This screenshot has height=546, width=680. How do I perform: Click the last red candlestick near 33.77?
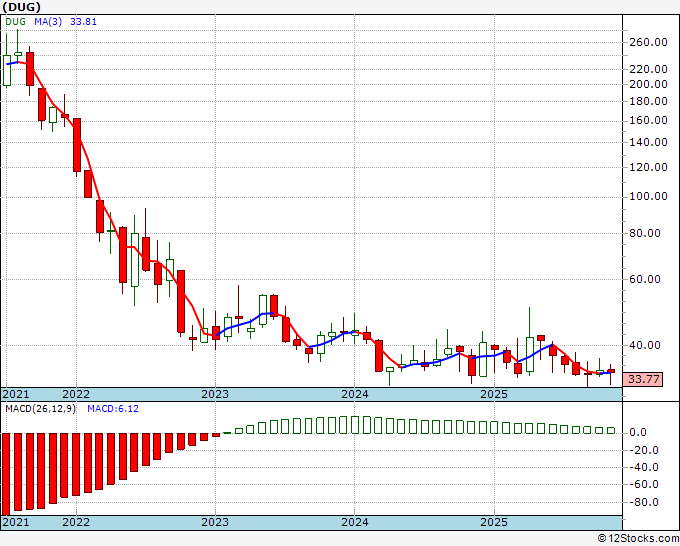point(611,371)
